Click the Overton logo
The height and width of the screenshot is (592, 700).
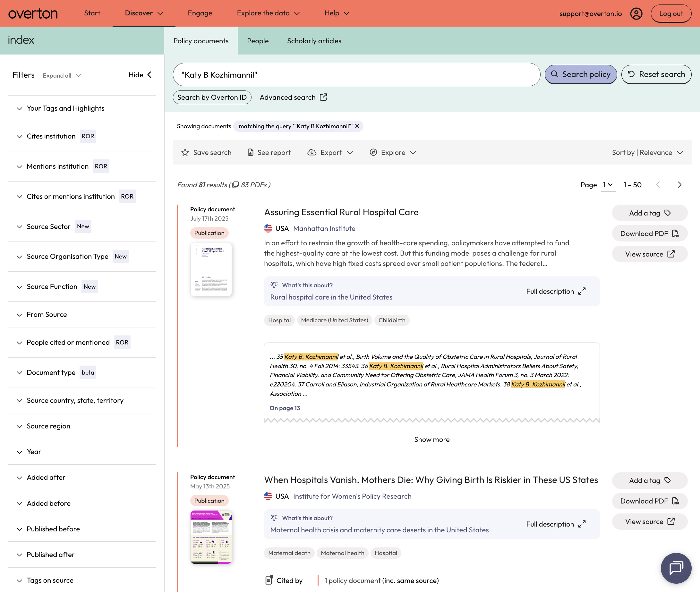click(33, 14)
